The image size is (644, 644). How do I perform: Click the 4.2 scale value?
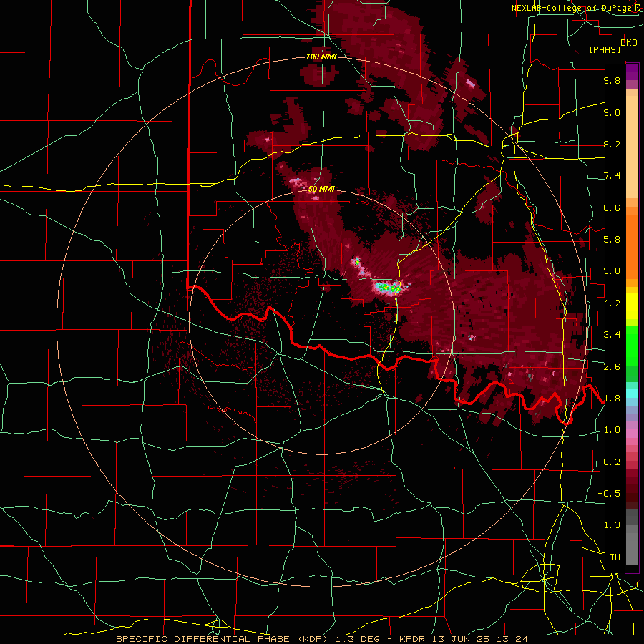point(612,303)
